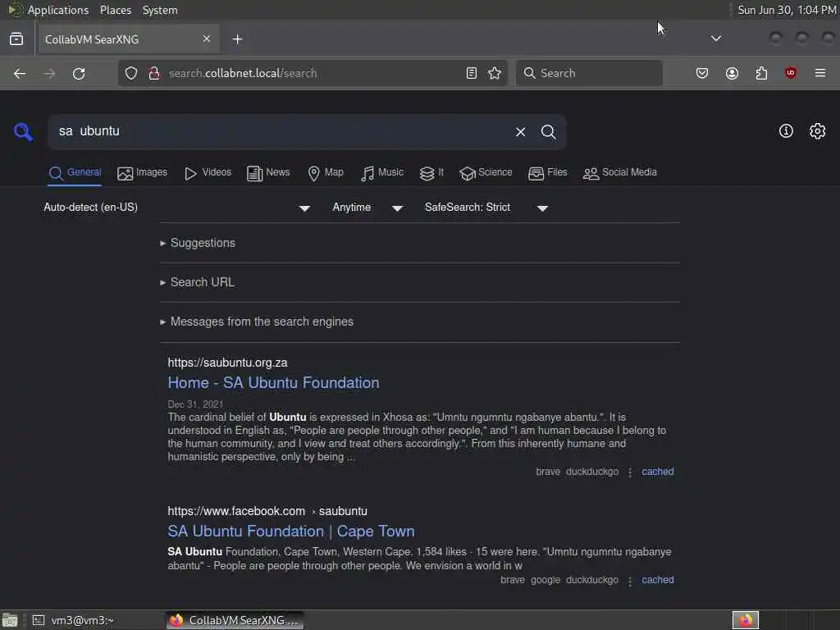Open the Firefox hamburger menu
This screenshot has width=840, height=630.
[820, 73]
